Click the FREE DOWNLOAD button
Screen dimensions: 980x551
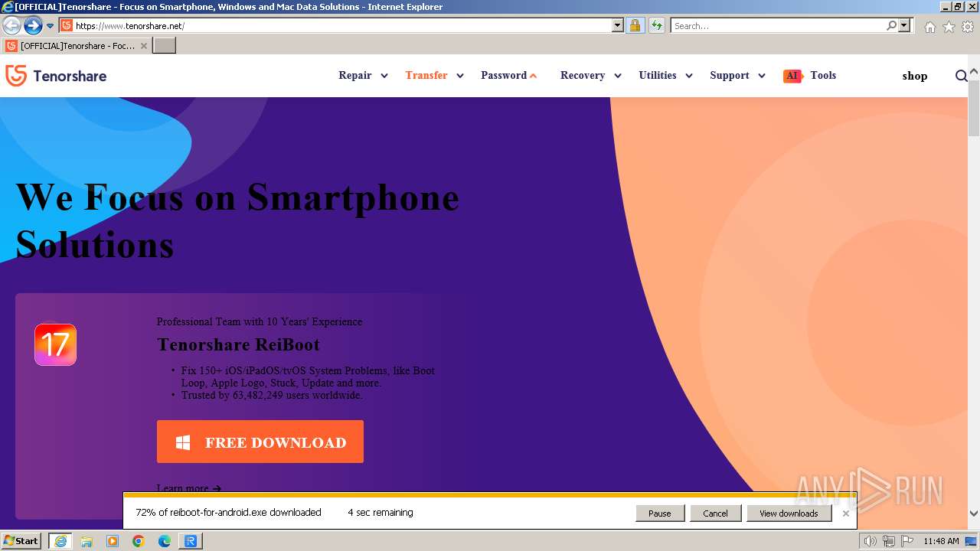click(x=260, y=442)
